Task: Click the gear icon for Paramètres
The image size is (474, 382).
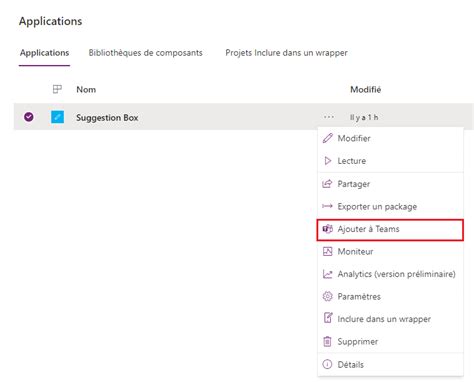Action: [x=327, y=296]
